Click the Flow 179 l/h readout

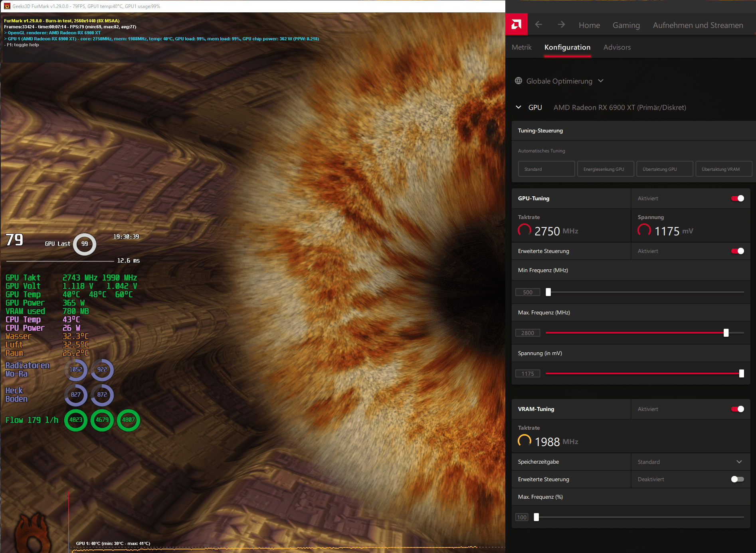pyautogui.click(x=32, y=420)
